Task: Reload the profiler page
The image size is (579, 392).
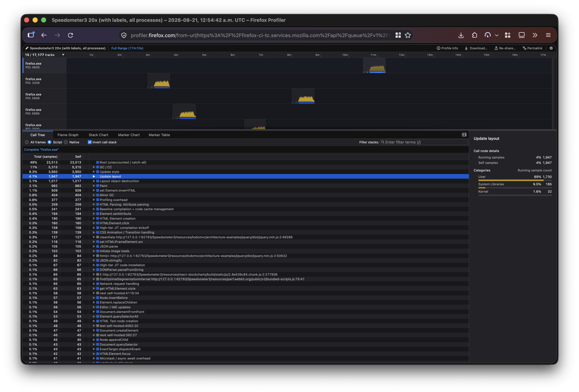Action: [70, 35]
